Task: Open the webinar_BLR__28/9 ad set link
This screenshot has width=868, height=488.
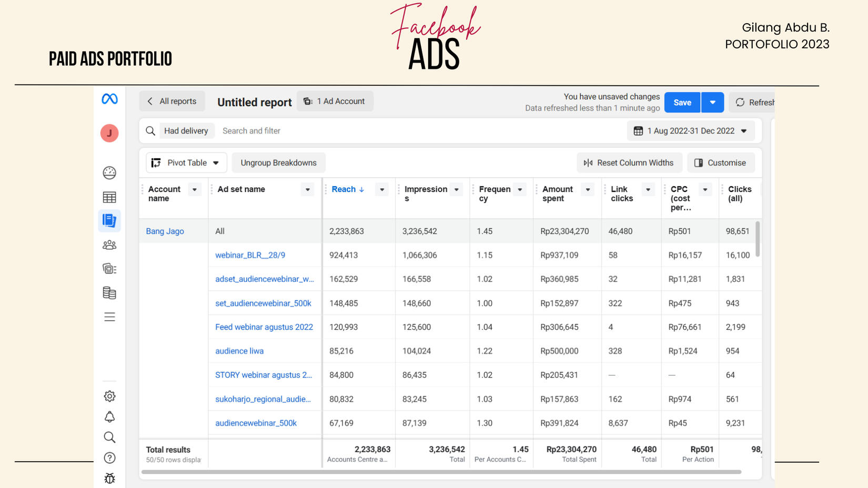Action: 250,255
